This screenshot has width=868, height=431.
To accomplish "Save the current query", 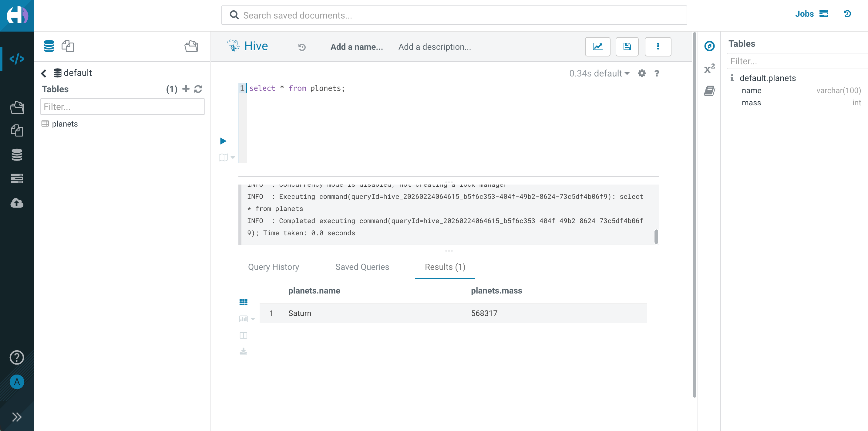I will pyautogui.click(x=627, y=46).
